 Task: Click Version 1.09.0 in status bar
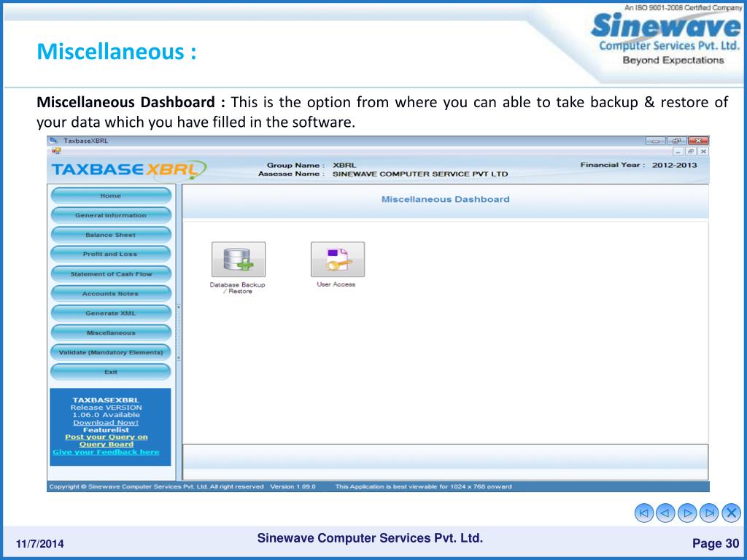293,486
